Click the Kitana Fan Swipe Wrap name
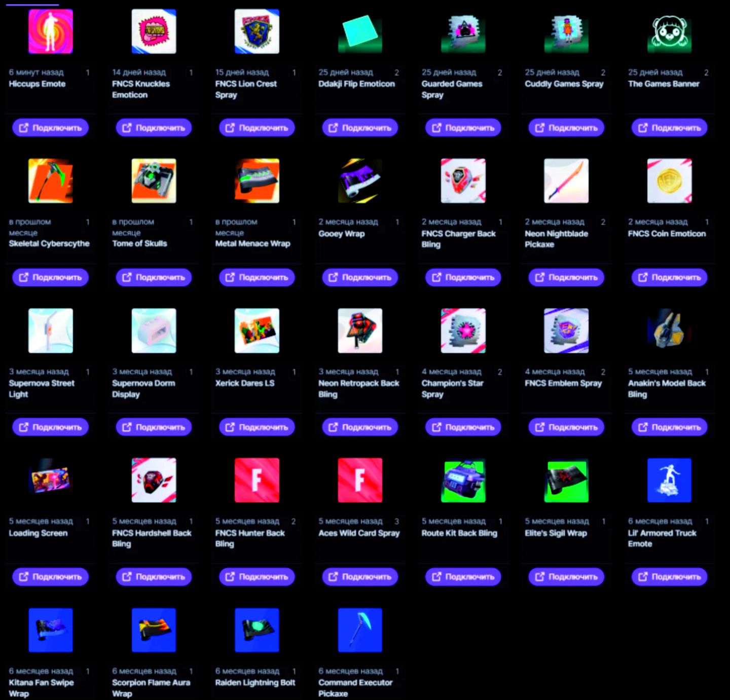Image resolution: width=730 pixels, height=700 pixels. point(41,688)
